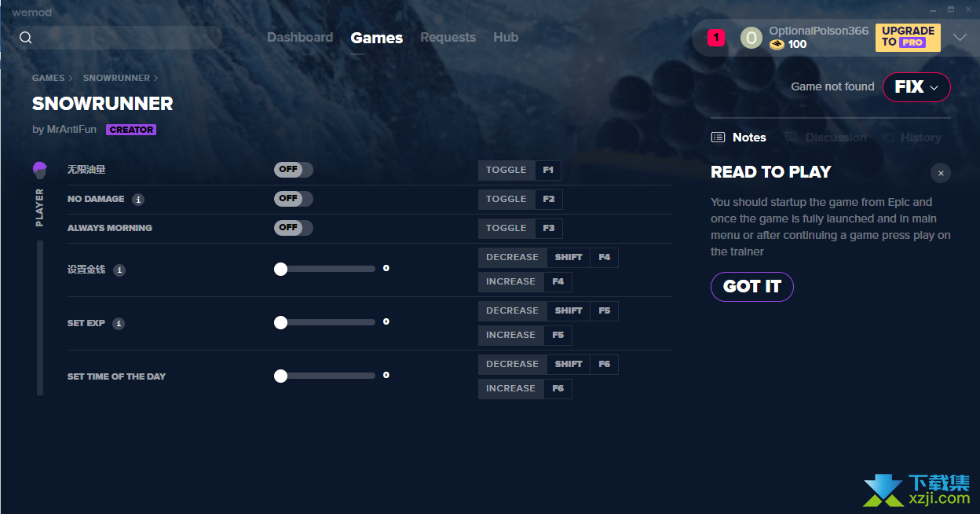
Task: Go to the Dashboard tab
Action: coord(300,38)
